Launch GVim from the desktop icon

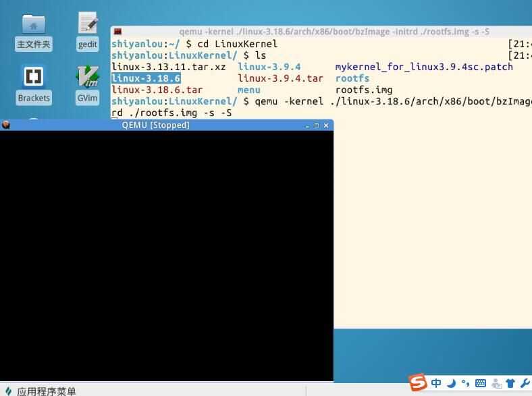click(87, 86)
